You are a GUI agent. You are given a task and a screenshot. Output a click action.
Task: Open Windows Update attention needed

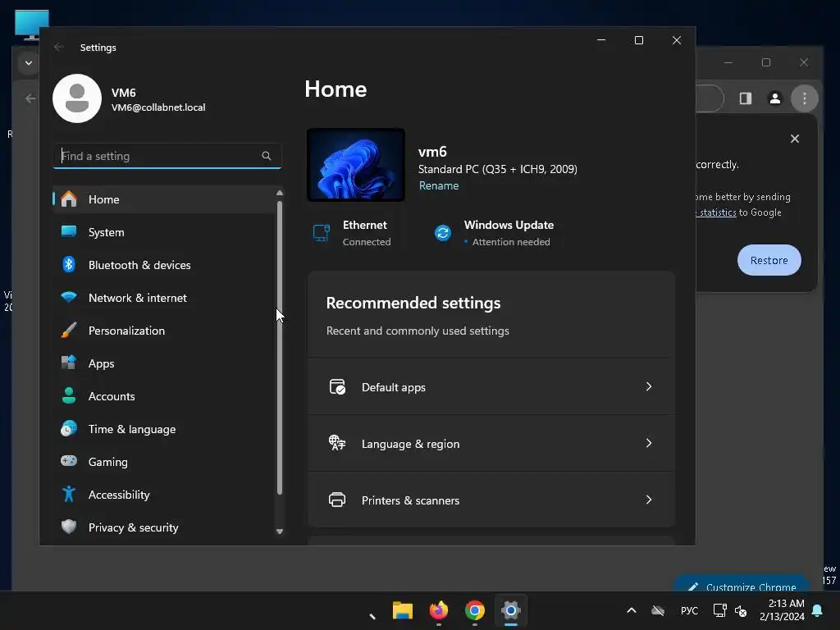point(495,233)
